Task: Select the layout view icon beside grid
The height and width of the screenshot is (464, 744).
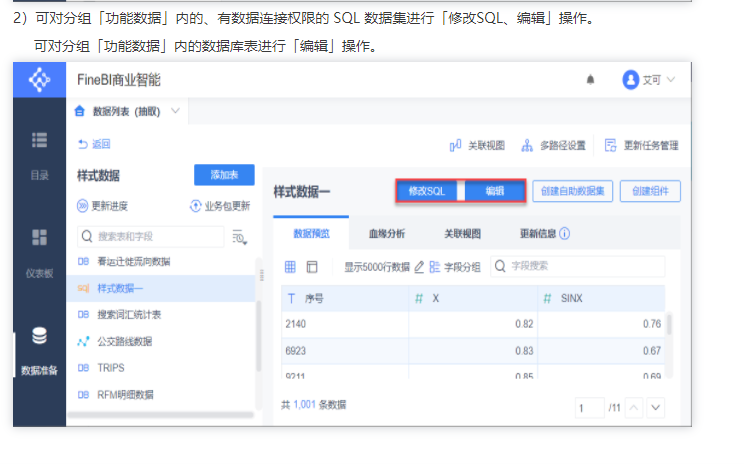Action: (x=312, y=267)
